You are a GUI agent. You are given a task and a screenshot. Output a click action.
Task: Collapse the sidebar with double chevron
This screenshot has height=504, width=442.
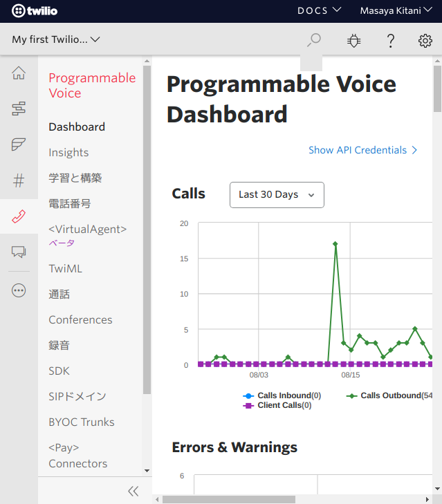pyautogui.click(x=133, y=491)
